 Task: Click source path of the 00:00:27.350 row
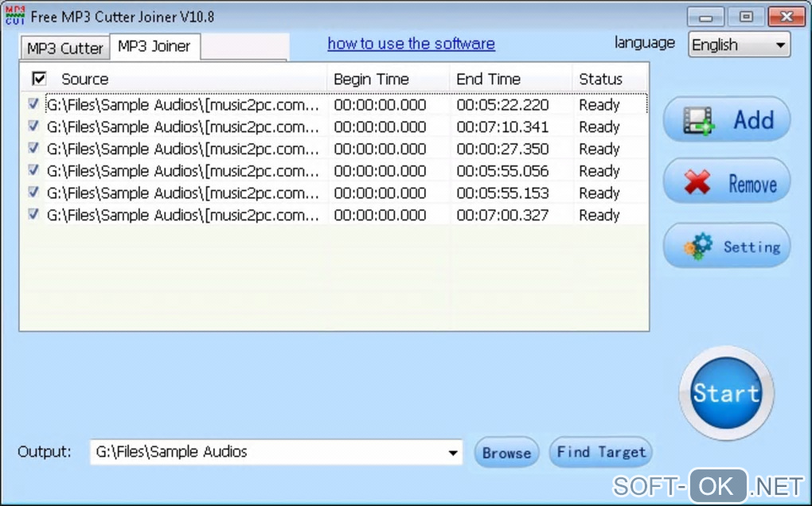(183, 149)
